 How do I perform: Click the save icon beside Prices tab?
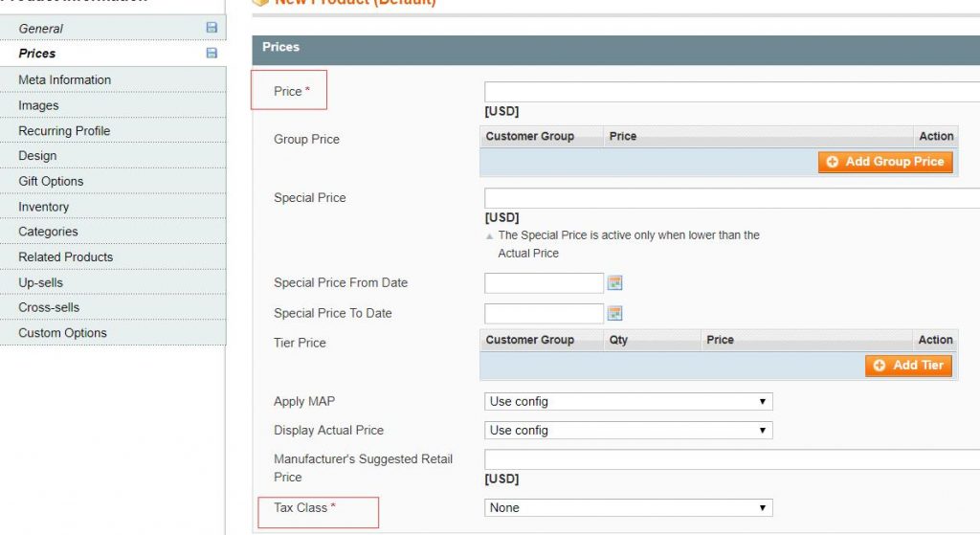(212, 54)
